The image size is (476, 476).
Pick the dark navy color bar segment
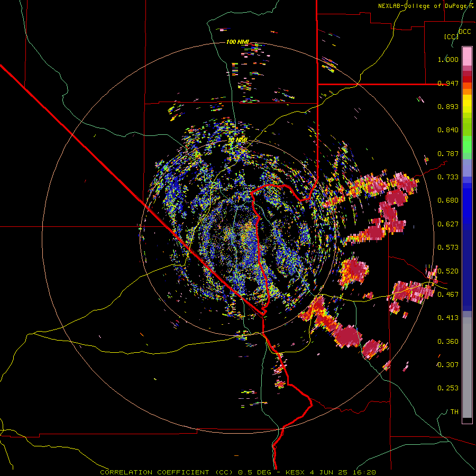pyautogui.click(x=467, y=270)
